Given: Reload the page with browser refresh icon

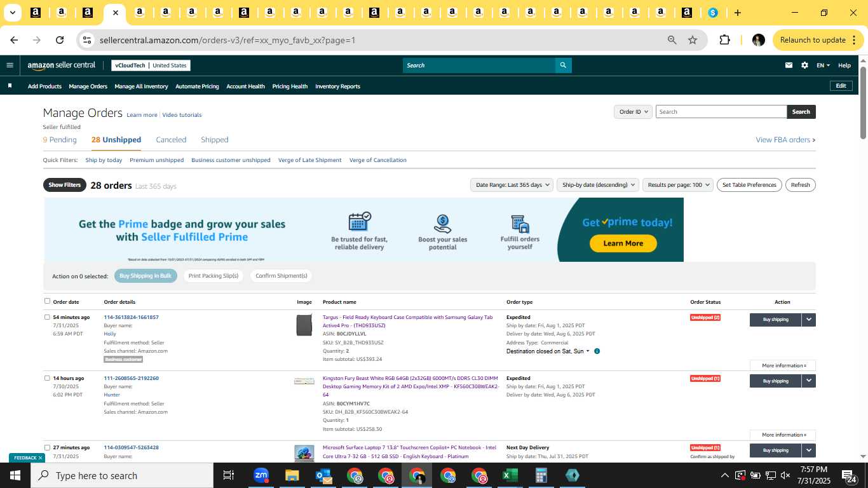Looking at the screenshot, I should (x=60, y=40).
